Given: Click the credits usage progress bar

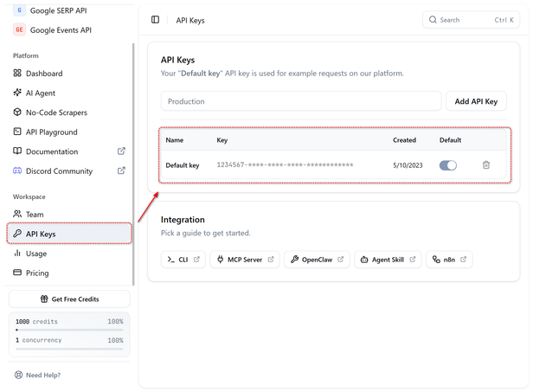Looking at the screenshot, I should [69, 330].
